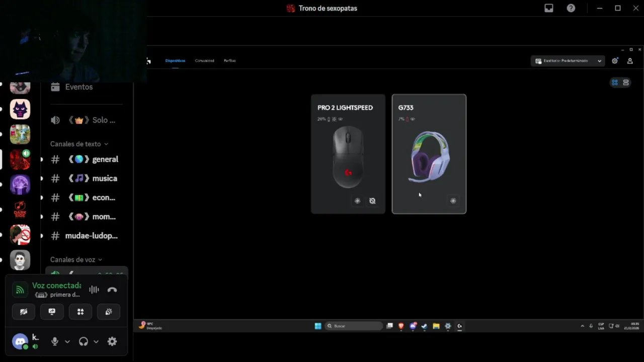Mute the microphone in Discord user panel
This screenshot has height=362, width=644.
(55, 341)
